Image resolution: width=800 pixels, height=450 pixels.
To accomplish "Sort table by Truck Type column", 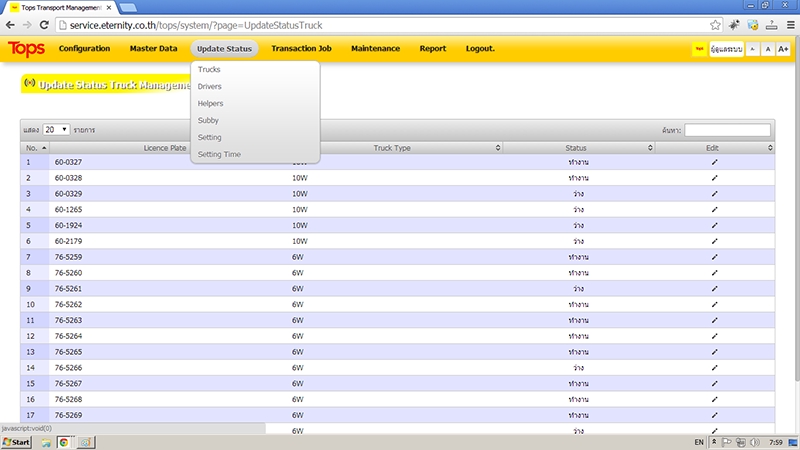I will click(392, 148).
